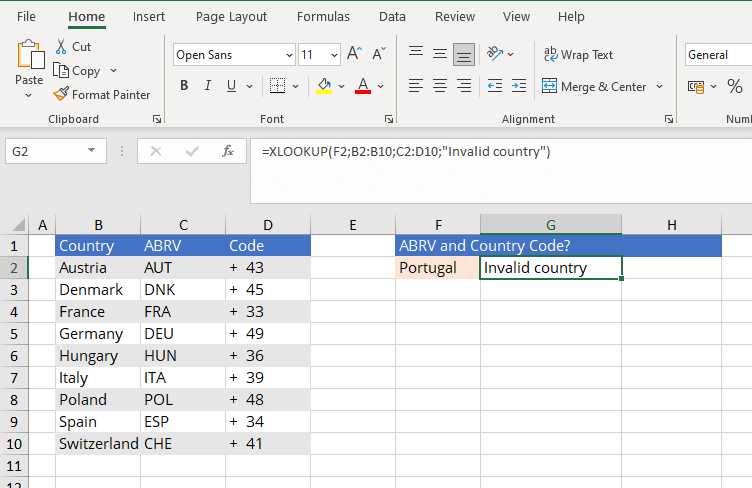
Task: Open the font size dropdown
Action: click(x=334, y=55)
